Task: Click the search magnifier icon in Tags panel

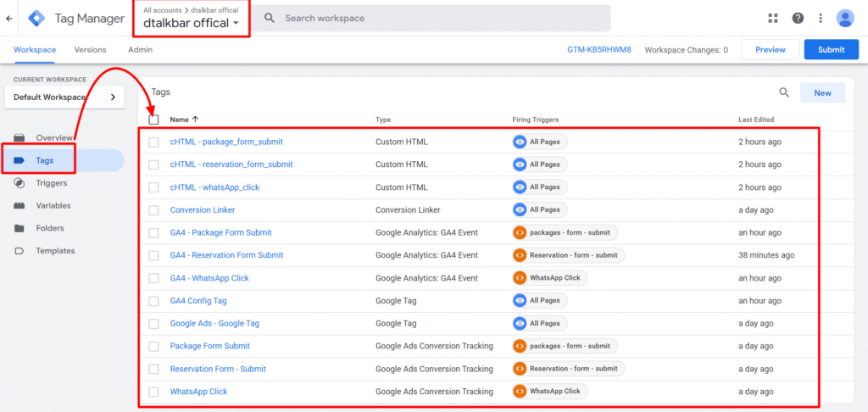Action: (x=784, y=93)
